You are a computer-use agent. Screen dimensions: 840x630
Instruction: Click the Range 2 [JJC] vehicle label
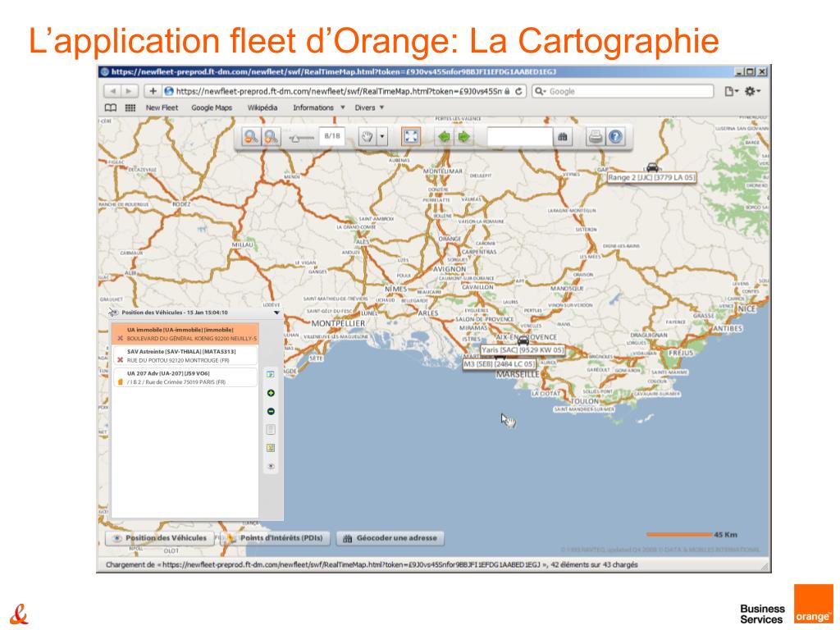(651, 177)
